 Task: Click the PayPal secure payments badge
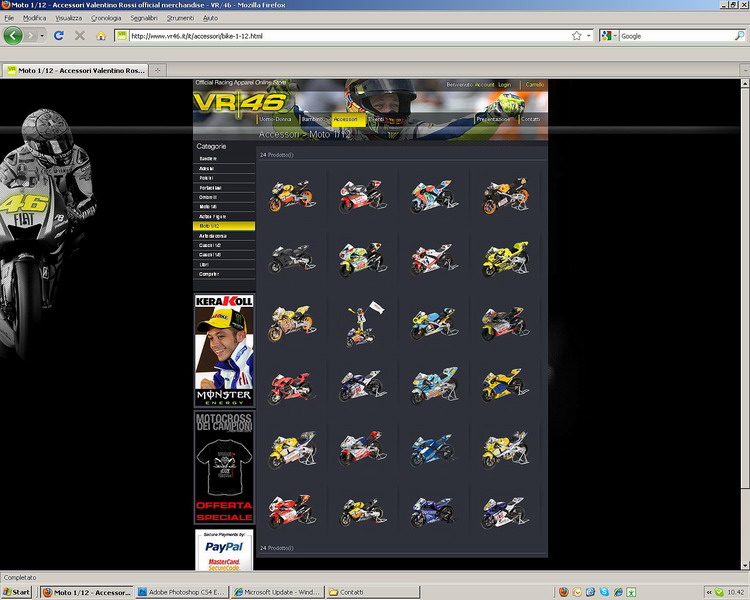click(x=224, y=550)
